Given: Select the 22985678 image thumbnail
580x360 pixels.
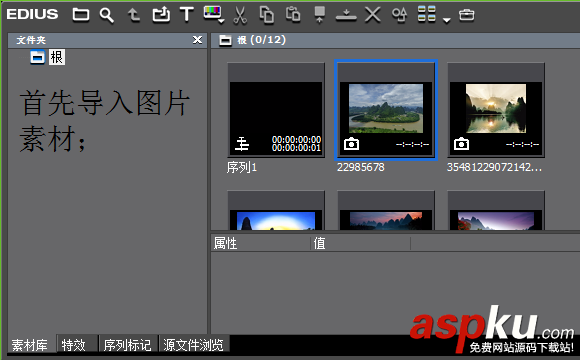Looking at the screenshot, I should click(386, 110).
